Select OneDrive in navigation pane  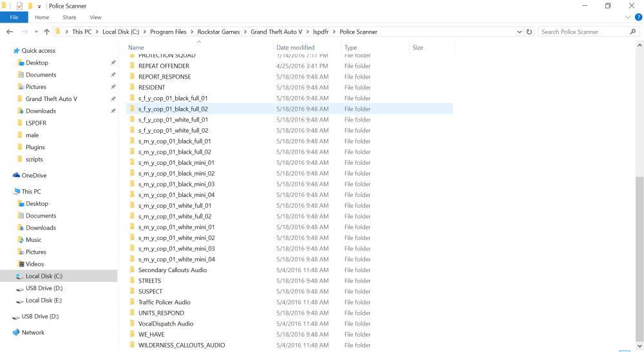pyautogui.click(x=33, y=175)
